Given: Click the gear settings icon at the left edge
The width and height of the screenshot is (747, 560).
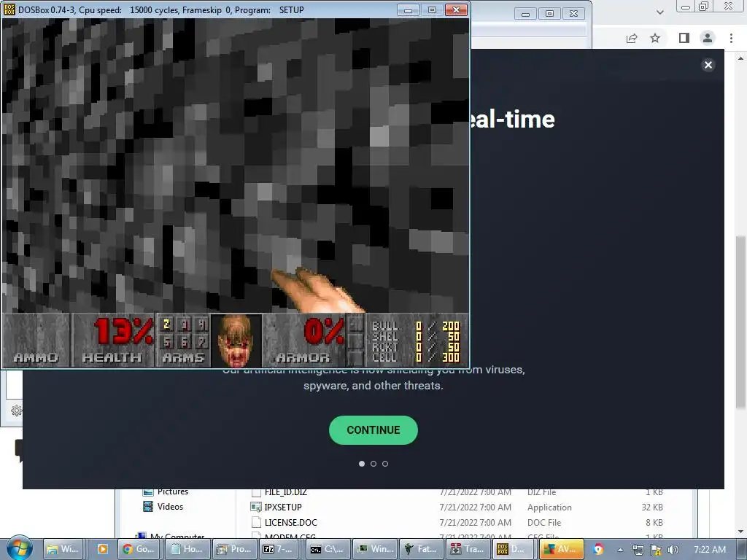Looking at the screenshot, I should (x=16, y=411).
